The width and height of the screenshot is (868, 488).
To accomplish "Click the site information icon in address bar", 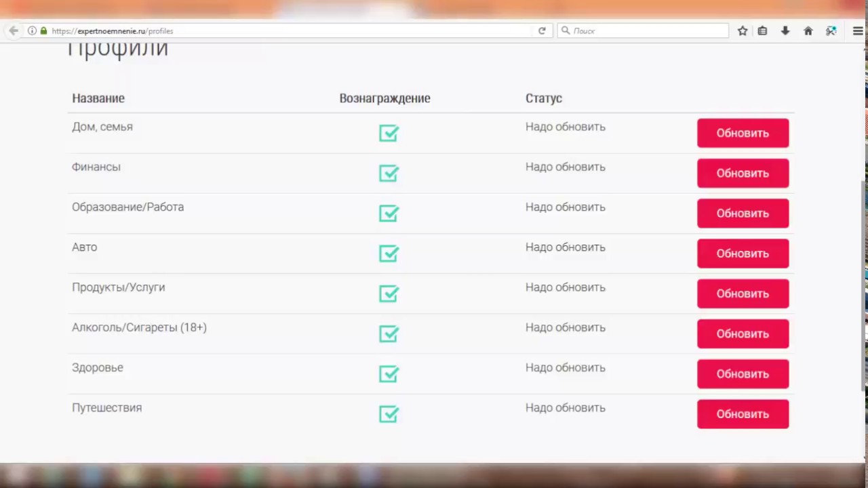I will pos(32,30).
